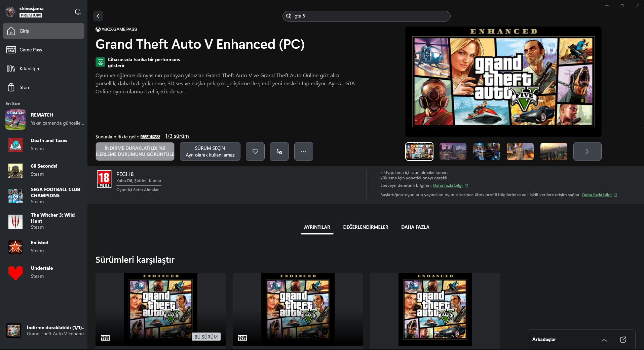644x350 pixels.
Task: Open Enlisted game icon
Action: tap(15, 247)
